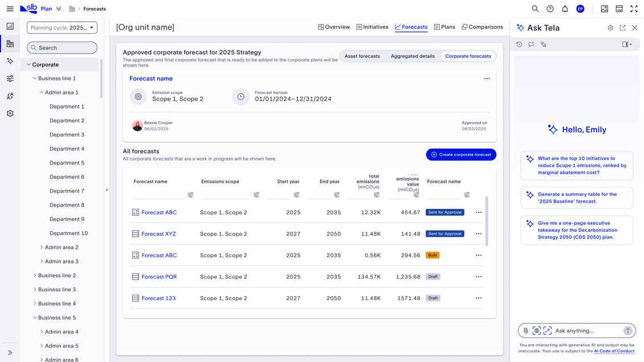Open Forecast XYZ link
The width and height of the screenshot is (644, 362).
[158, 234]
